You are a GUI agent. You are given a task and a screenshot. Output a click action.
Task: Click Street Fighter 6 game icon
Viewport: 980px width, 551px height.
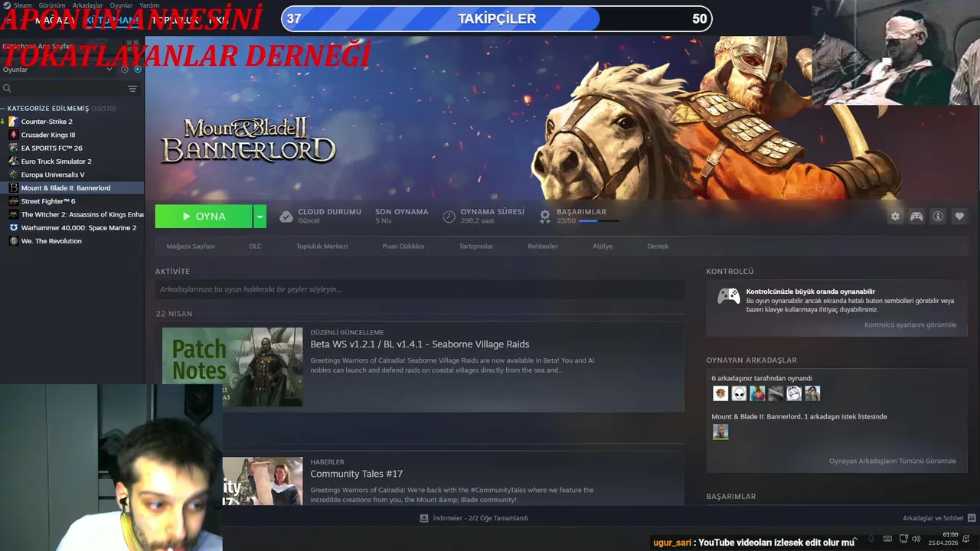point(13,201)
